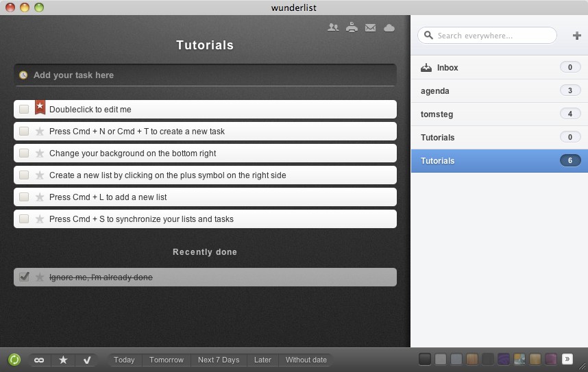Image resolution: width=588 pixels, height=372 pixels.
Task: Show starred tasks with star filter
Action: 63,360
